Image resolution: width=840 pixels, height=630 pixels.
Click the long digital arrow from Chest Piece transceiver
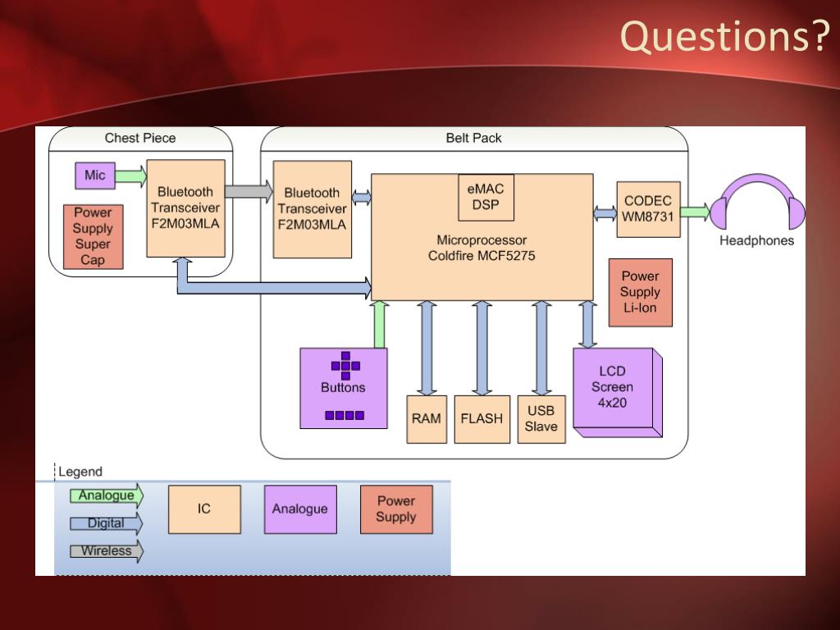pos(273,288)
